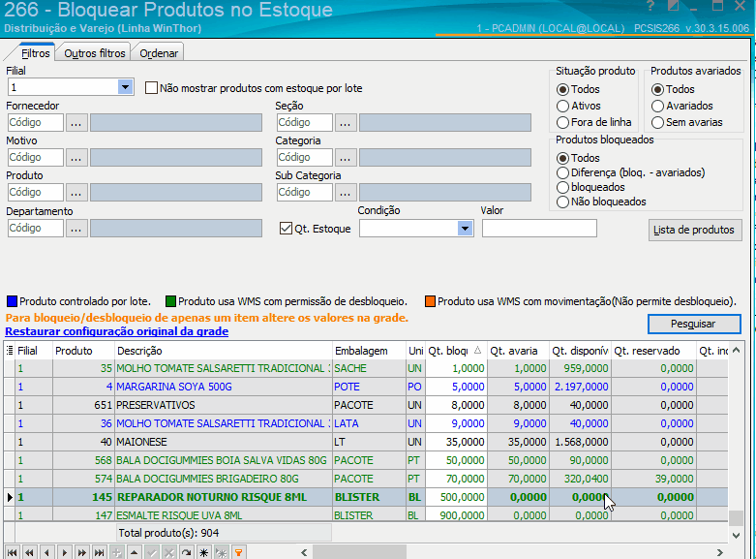Viewport: 756px width, 559px height.
Task: Click the 500,0000 Qt. bloq cell
Action: (x=456, y=497)
